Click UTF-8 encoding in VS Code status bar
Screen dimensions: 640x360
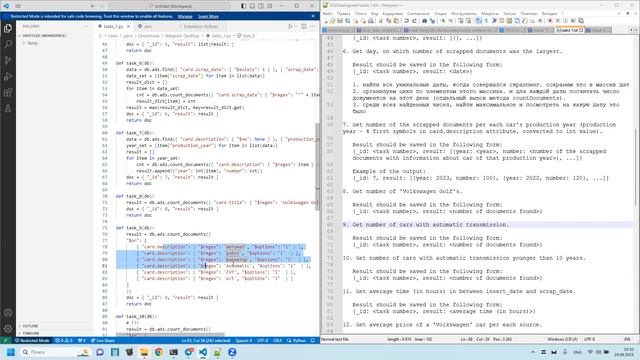click(x=263, y=340)
